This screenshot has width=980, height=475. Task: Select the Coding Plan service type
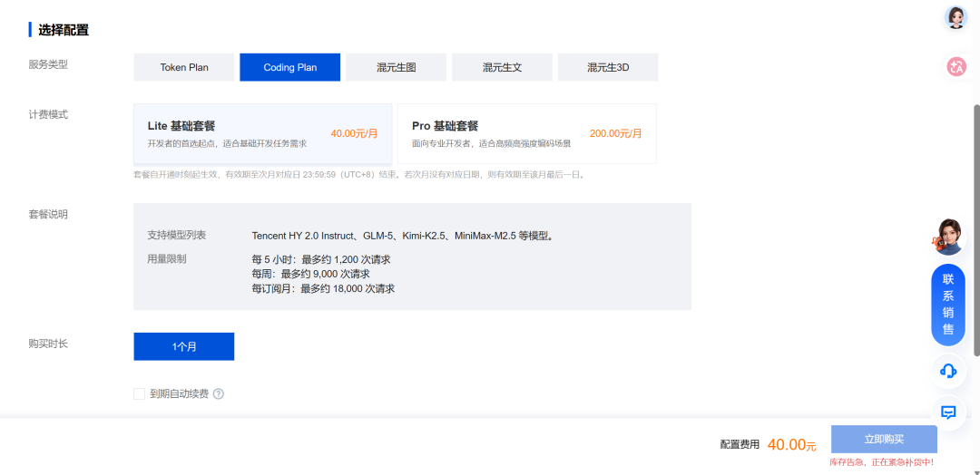[x=290, y=67]
